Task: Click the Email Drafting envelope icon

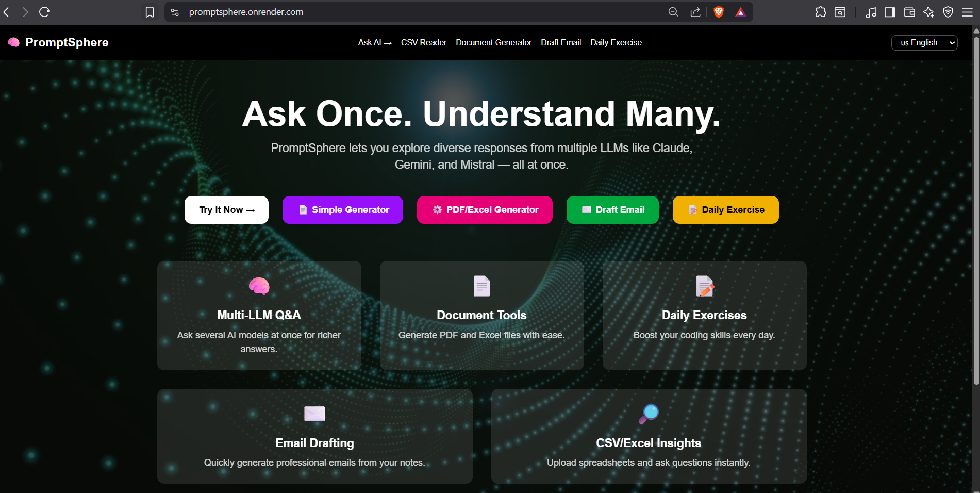Action: point(314,414)
